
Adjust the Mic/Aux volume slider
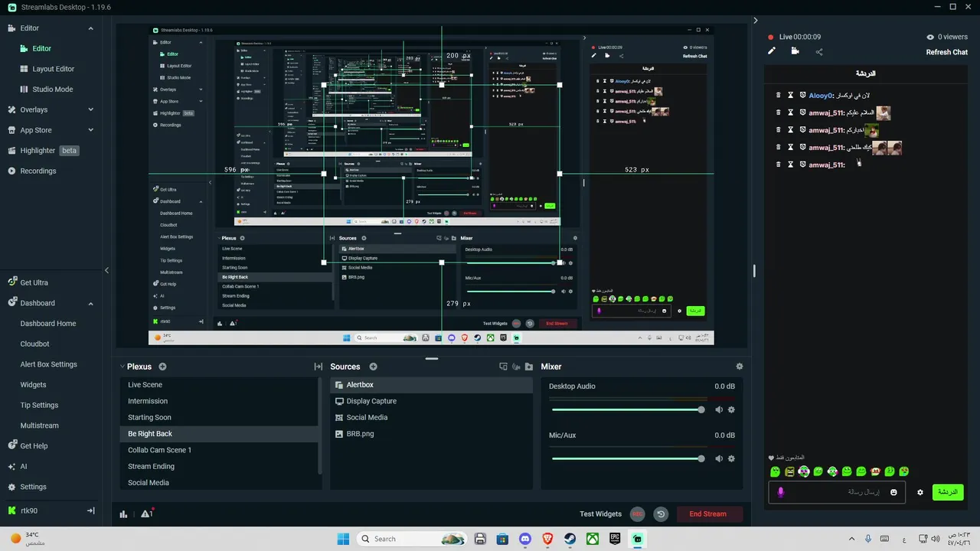tap(626, 458)
